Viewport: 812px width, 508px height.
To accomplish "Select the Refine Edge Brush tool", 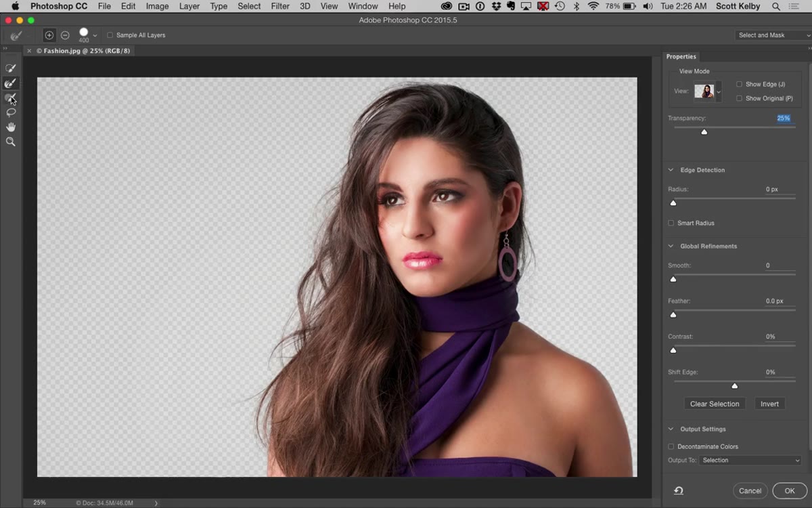I will click(11, 83).
